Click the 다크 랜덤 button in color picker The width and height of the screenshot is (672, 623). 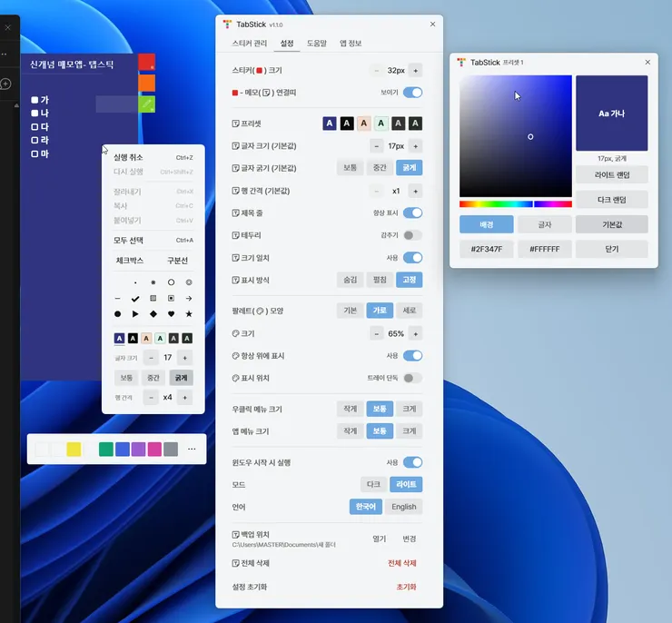[x=611, y=200]
